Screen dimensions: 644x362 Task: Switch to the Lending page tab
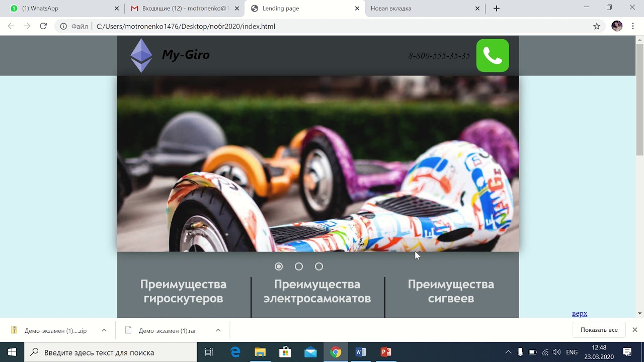point(305,9)
